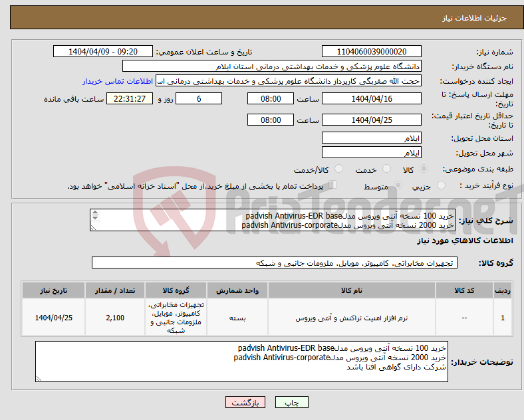Click the remaining time field 22:31:27
The width and height of the screenshot is (524, 420).
point(130,98)
